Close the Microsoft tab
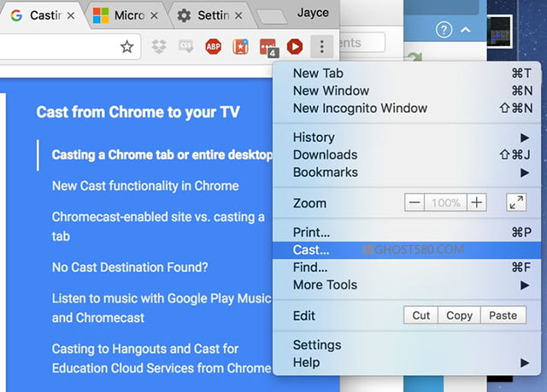 click(x=154, y=15)
